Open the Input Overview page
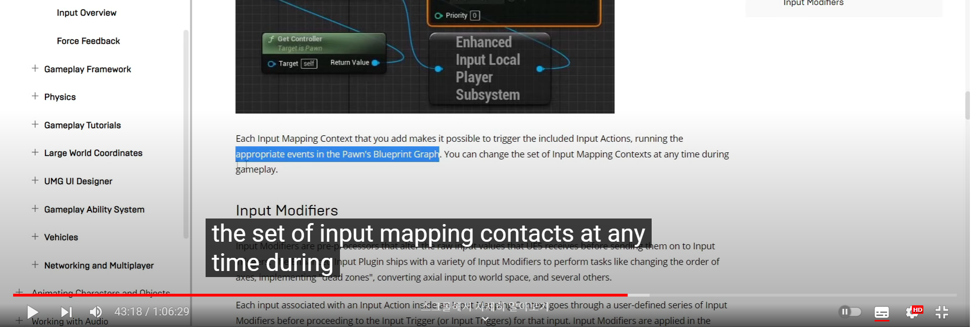This screenshot has width=980, height=327. (86, 13)
